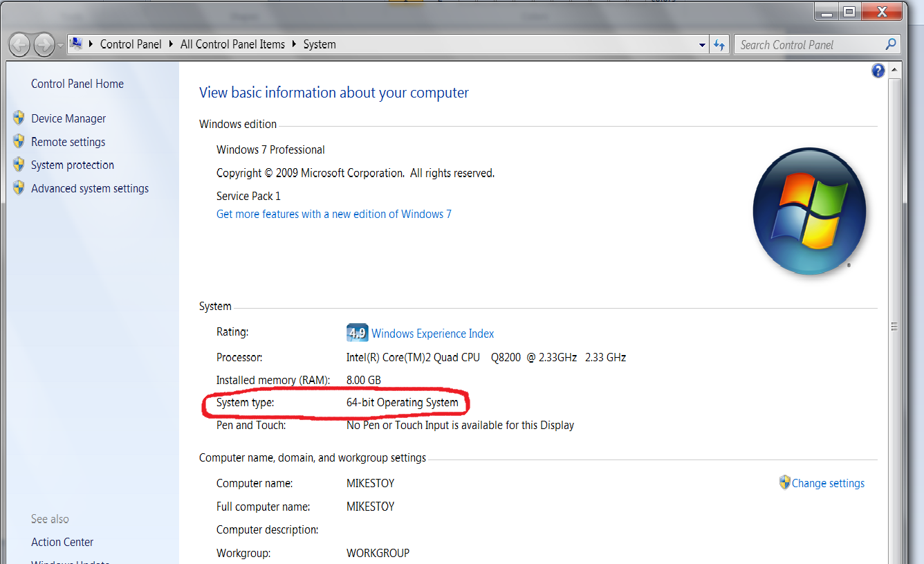This screenshot has height=564, width=924.
Task: Select Control Panel in the breadcrumb path
Action: coord(131,44)
